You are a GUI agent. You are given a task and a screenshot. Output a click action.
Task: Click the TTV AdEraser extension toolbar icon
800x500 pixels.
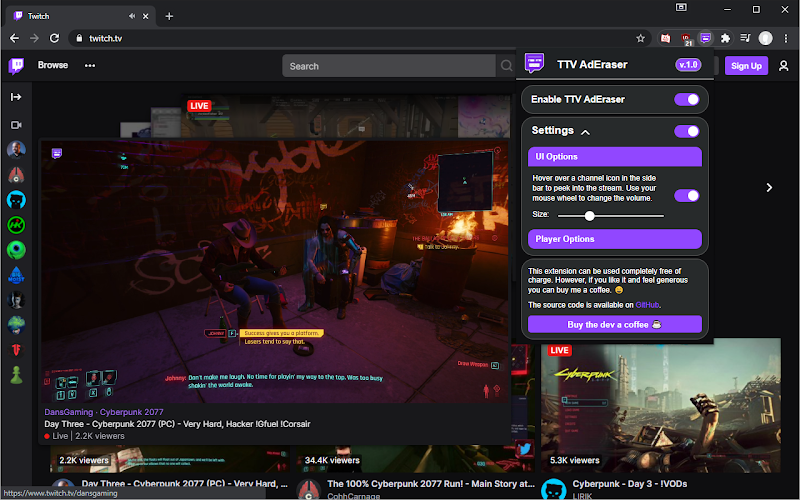pyautogui.click(x=705, y=38)
